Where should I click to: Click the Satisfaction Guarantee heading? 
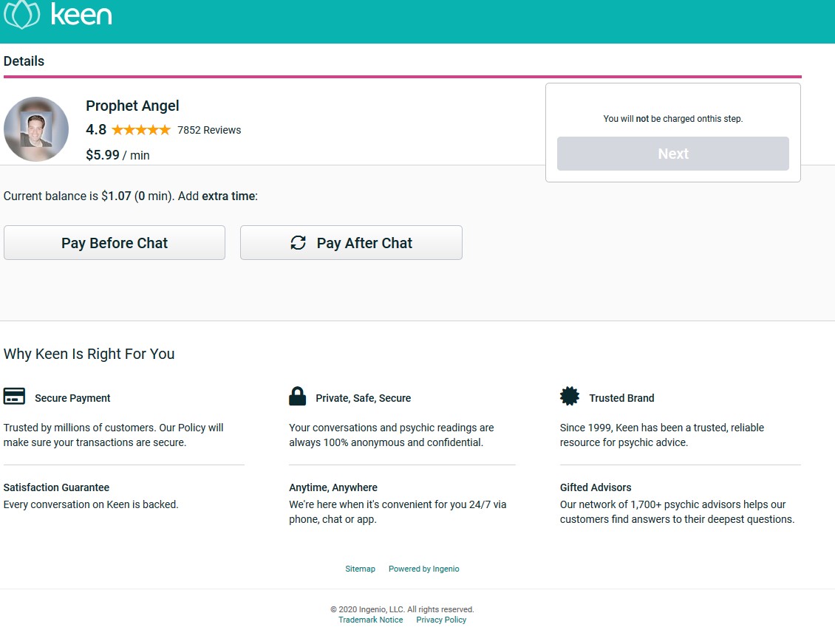56,487
